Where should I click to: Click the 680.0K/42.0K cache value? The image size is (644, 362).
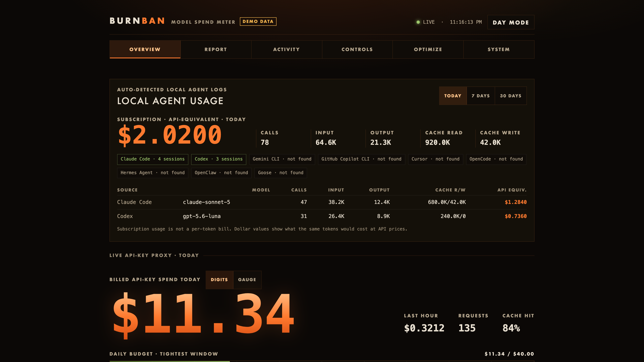coord(447,202)
